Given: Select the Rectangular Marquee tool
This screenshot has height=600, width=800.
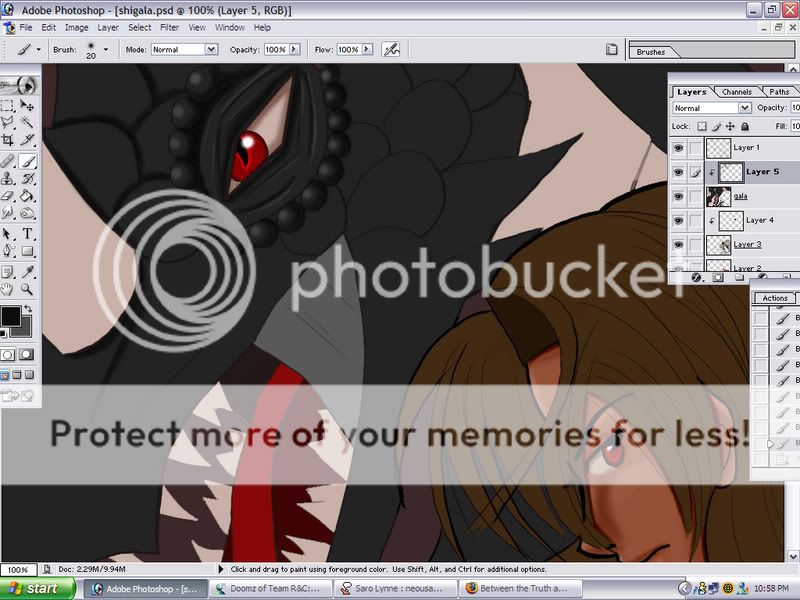Looking at the screenshot, I should coord(8,106).
